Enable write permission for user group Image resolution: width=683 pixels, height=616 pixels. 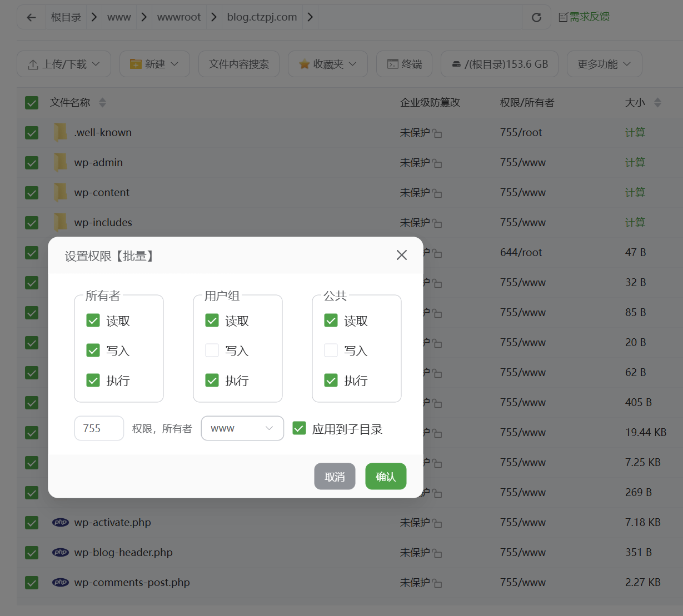[x=212, y=350]
